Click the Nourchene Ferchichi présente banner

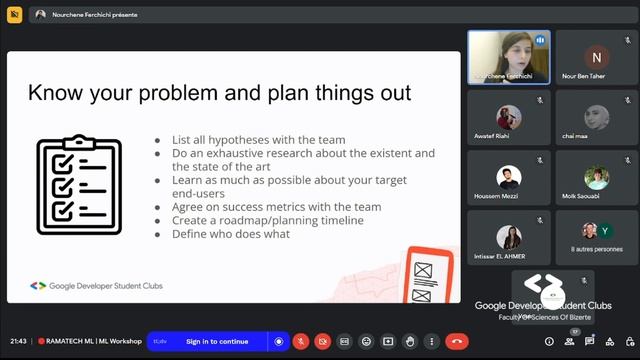pos(332,15)
